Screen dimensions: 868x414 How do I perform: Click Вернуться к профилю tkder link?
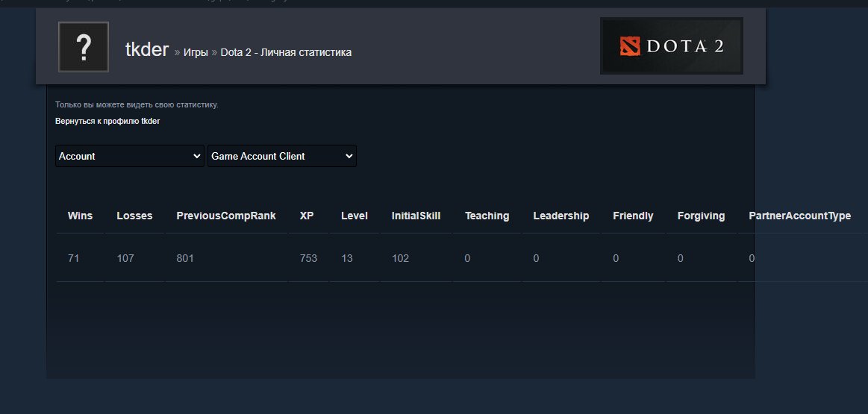(x=107, y=121)
